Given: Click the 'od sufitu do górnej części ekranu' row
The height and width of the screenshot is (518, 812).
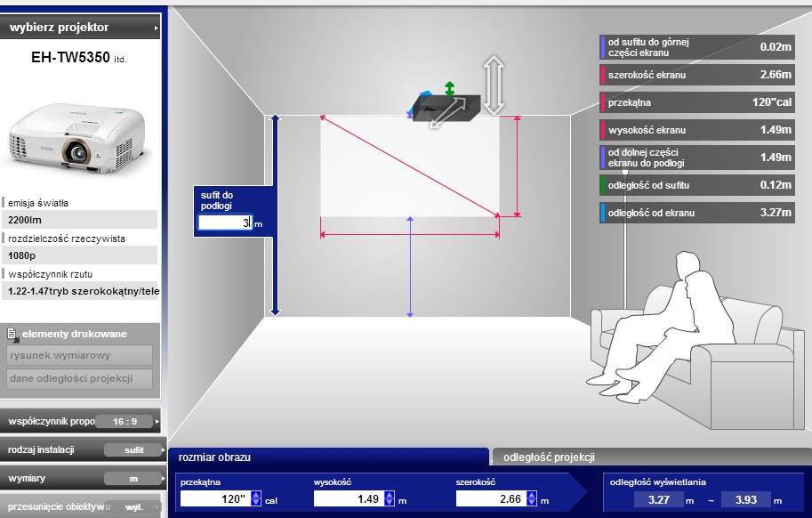Looking at the screenshot, I should [697, 47].
